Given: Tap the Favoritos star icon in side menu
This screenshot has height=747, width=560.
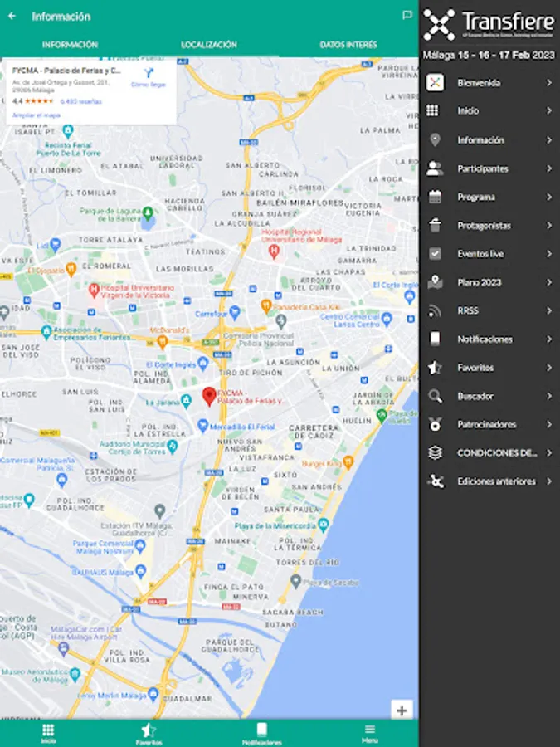Looking at the screenshot, I should (435, 368).
